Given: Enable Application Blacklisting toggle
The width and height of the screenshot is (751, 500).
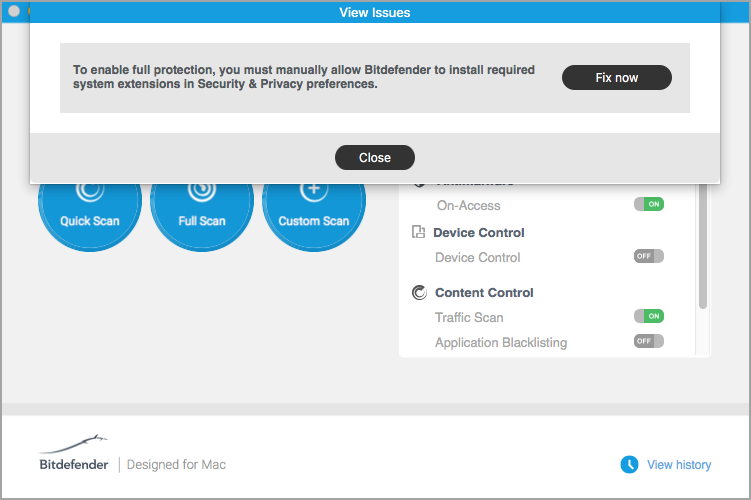Looking at the screenshot, I should 649,341.
